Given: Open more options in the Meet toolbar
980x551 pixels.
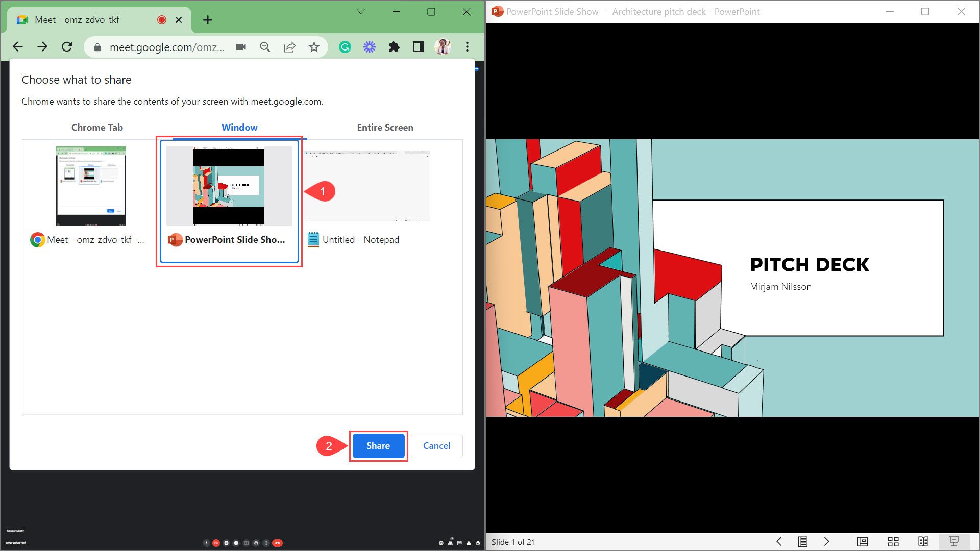Looking at the screenshot, I should point(266,543).
